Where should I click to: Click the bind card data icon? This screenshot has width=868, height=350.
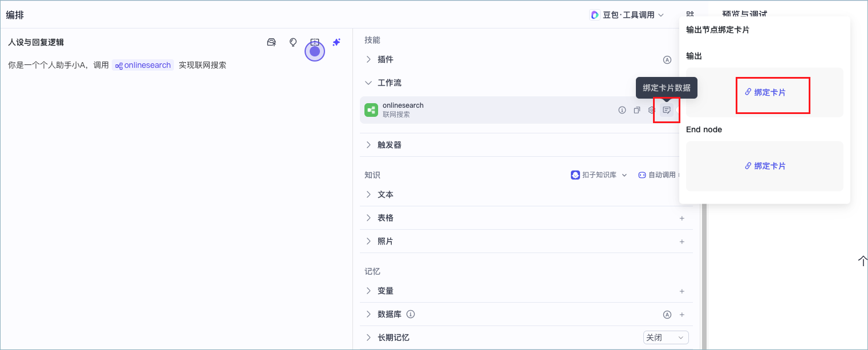click(x=666, y=110)
